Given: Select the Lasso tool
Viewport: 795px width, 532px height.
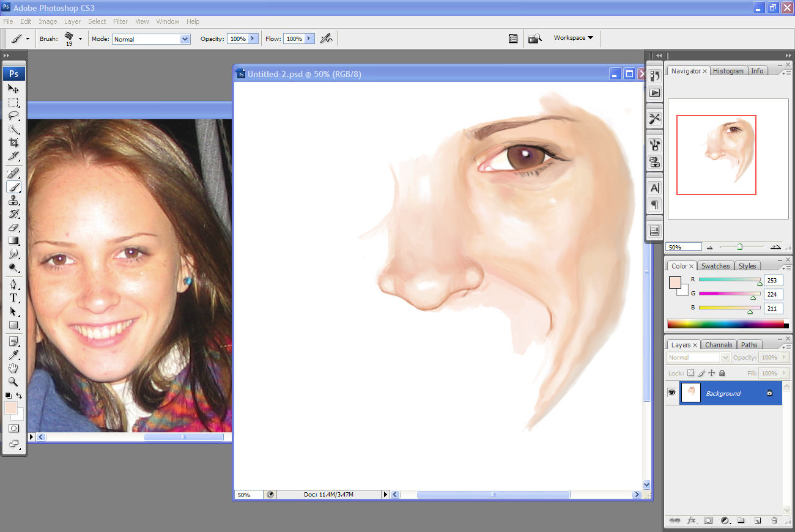Looking at the screenshot, I should tap(13, 116).
